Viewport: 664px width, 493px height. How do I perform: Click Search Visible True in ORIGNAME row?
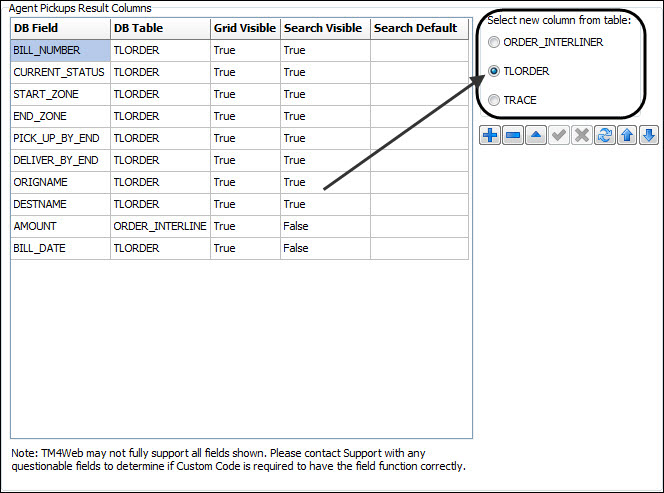(x=325, y=183)
